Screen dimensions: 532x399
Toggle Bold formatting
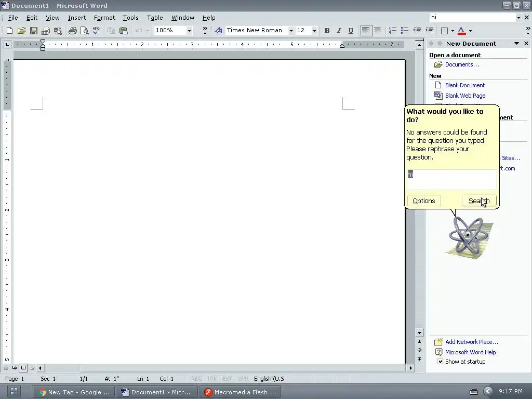click(x=327, y=31)
